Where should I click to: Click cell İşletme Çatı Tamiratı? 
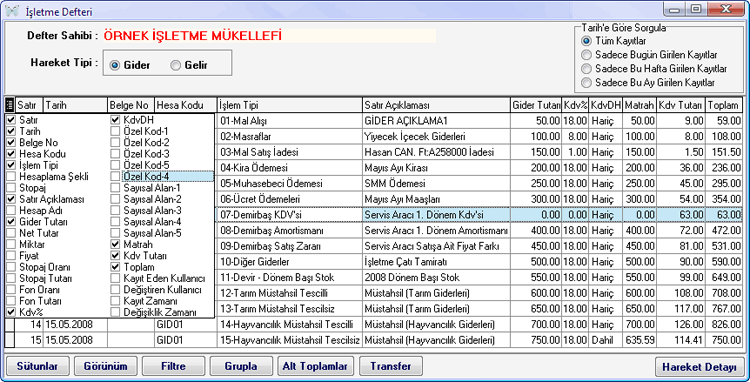point(436,262)
